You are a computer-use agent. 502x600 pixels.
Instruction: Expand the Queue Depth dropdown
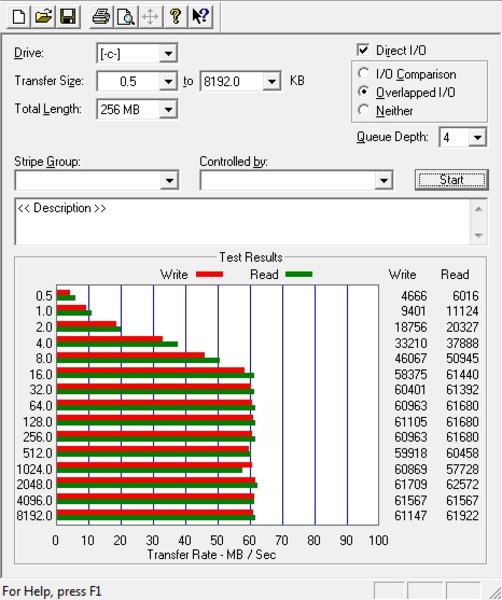coord(477,137)
